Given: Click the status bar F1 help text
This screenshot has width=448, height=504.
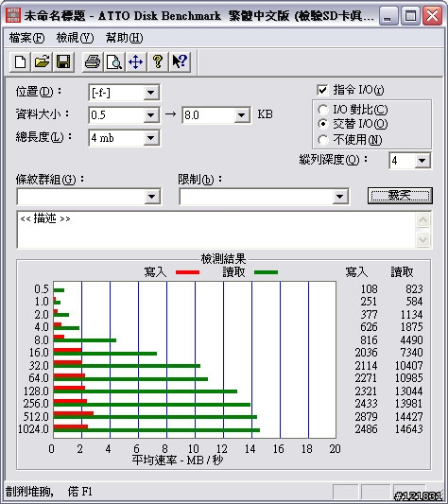Looking at the screenshot, I should [49, 491].
